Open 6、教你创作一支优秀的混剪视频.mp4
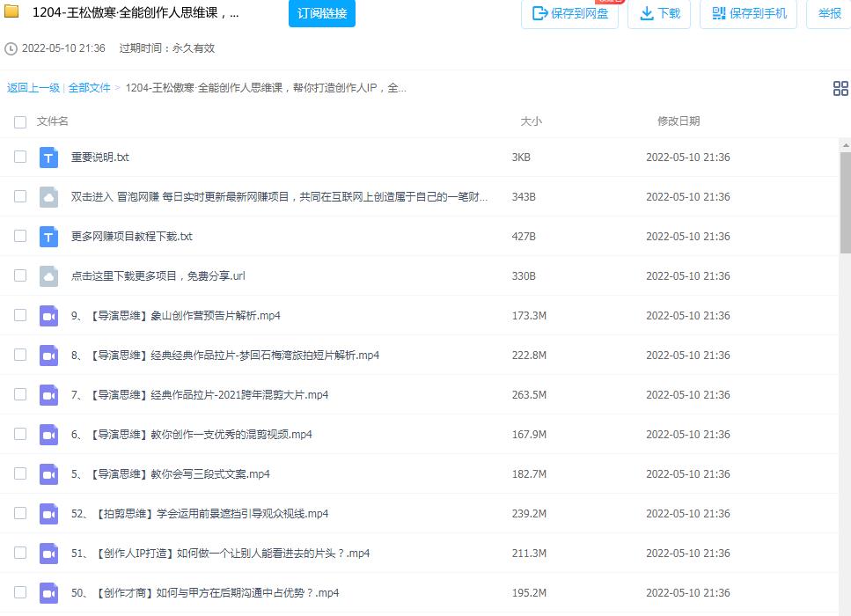Viewport: 851px width, 616px height. pos(192,435)
